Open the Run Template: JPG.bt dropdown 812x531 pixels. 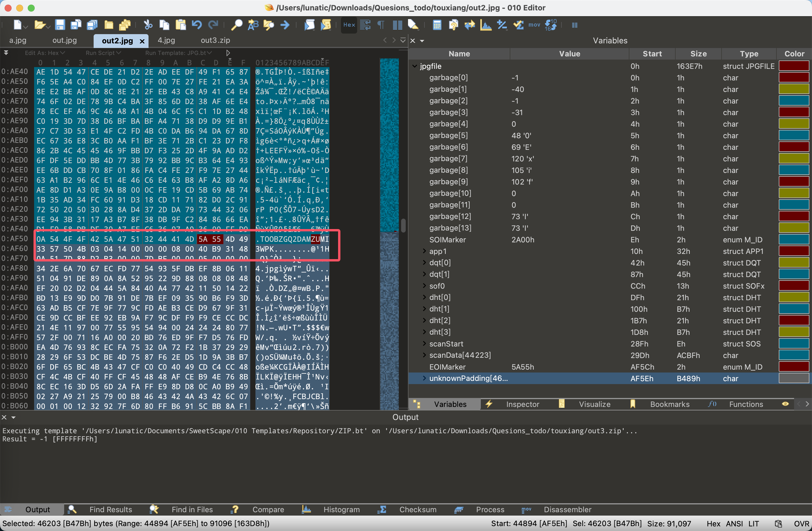pyautogui.click(x=179, y=53)
